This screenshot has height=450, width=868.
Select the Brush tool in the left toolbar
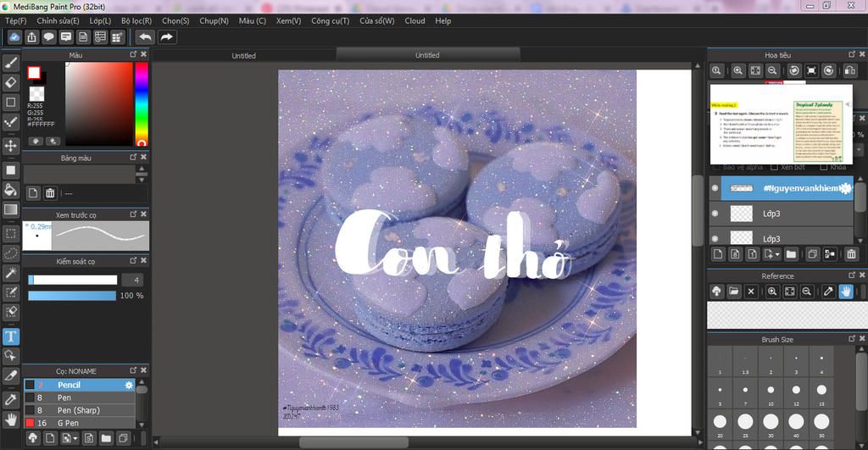point(10,63)
